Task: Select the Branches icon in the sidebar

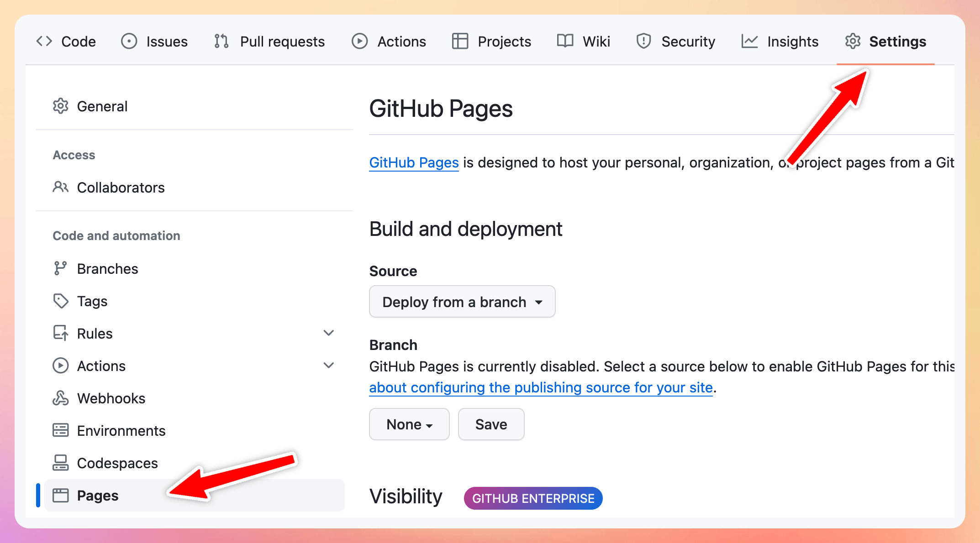Action: click(61, 268)
